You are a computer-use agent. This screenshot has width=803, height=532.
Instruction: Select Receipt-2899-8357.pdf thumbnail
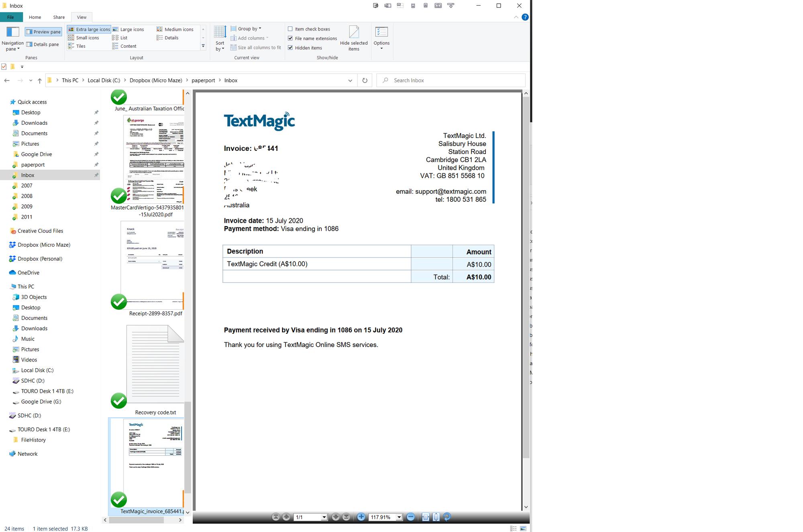coord(153,265)
